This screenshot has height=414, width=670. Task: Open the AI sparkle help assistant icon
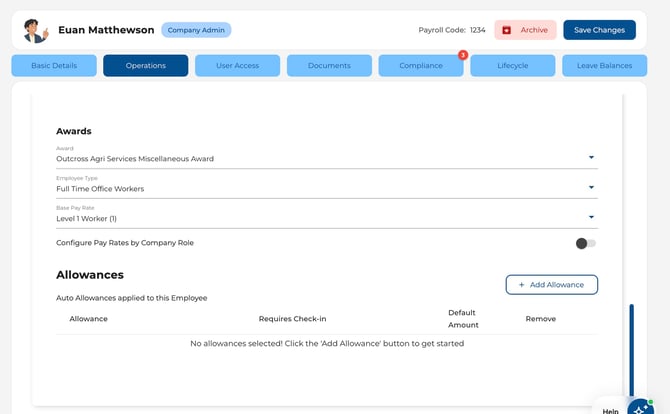[640, 408]
